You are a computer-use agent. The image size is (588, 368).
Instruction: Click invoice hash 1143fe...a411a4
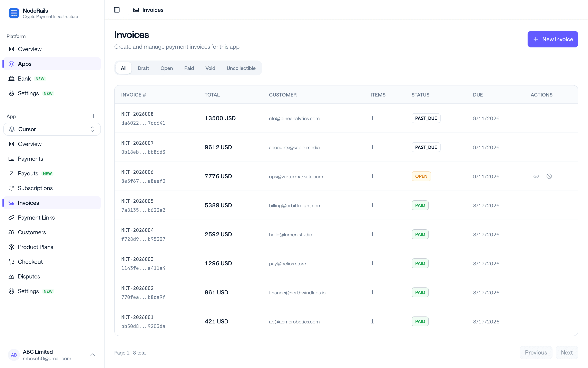(x=143, y=268)
